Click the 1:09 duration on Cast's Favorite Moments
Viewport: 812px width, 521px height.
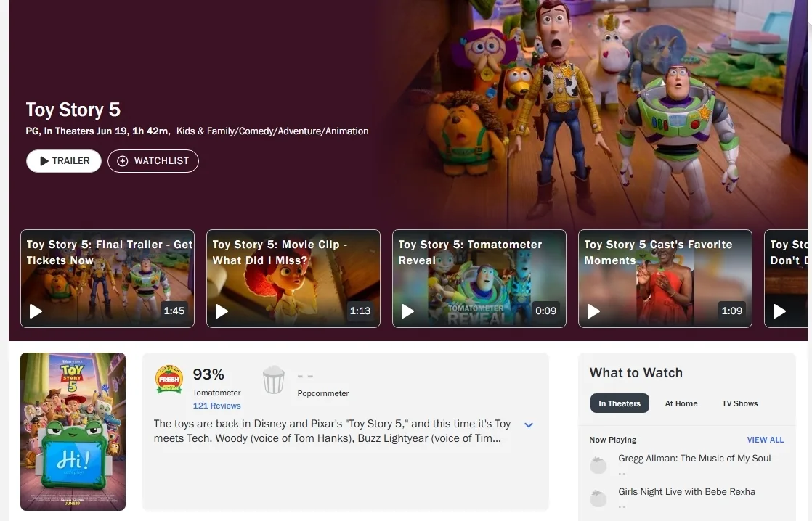click(731, 311)
